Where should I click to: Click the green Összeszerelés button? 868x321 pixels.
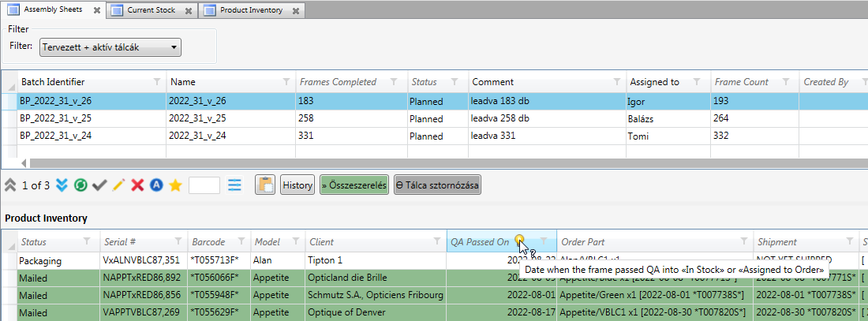tap(354, 185)
